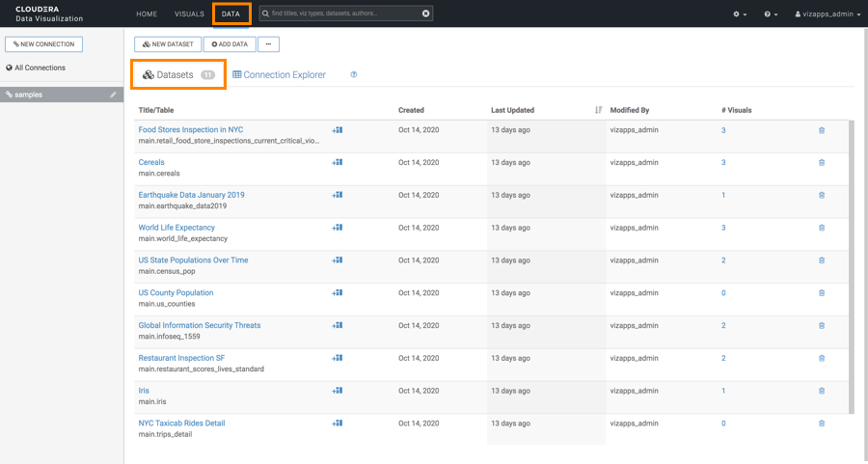The image size is (868, 464).
Task: Clear the search box with X icon
Action: [425, 14]
